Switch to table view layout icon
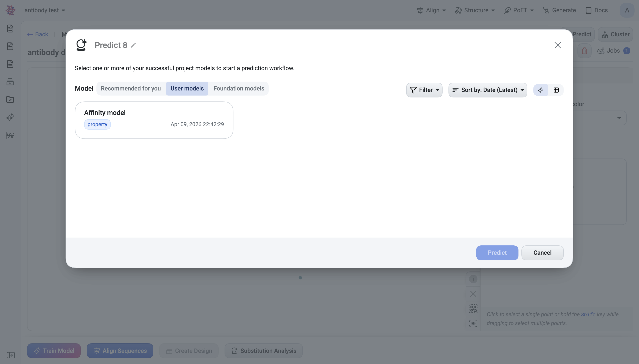The width and height of the screenshot is (639, 364). coord(556,90)
